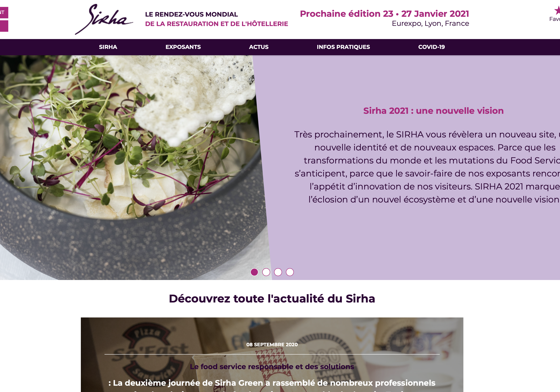560x392 pixels.
Task: Click the Sirha handwritten logo
Action: coord(104,19)
